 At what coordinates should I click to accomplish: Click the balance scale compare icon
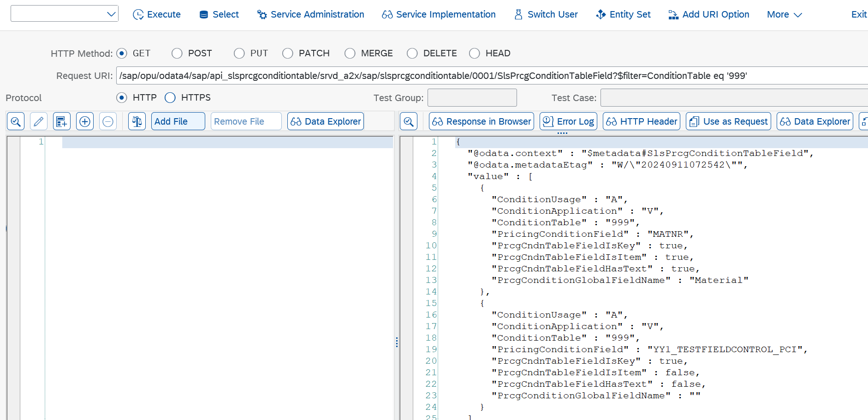(137, 121)
